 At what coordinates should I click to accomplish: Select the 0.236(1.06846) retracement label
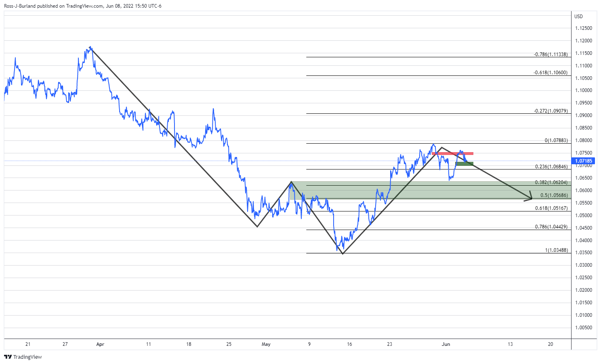tap(551, 167)
